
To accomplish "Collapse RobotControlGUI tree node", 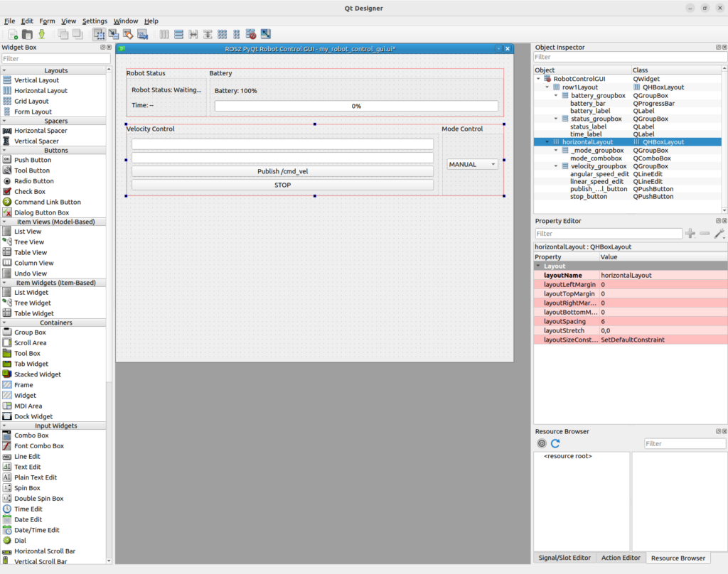I will click(x=539, y=79).
